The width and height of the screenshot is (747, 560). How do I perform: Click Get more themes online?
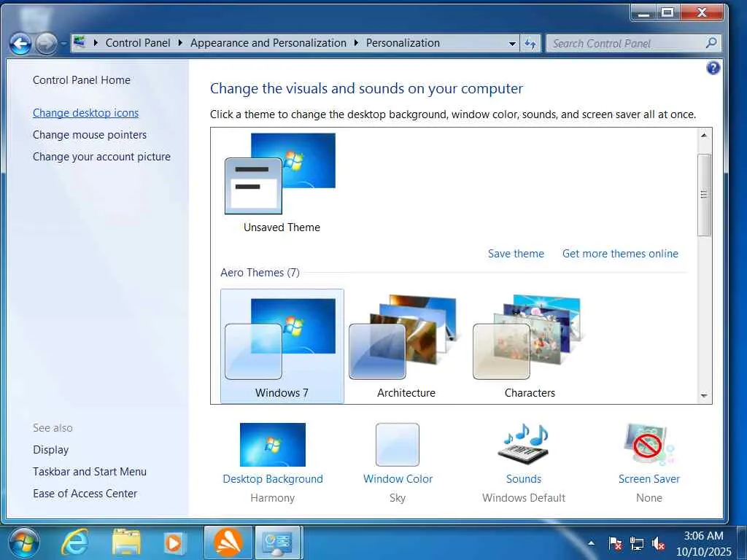pyautogui.click(x=620, y=254)
